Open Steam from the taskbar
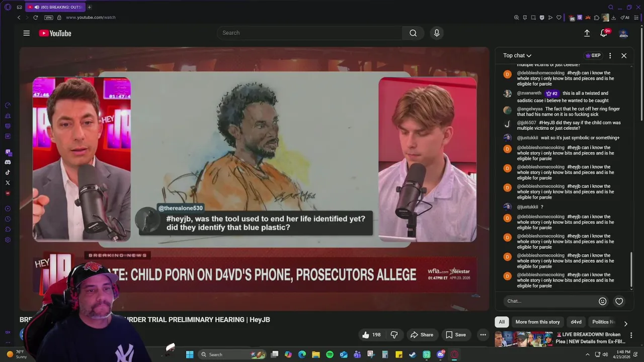 point(413,354)
